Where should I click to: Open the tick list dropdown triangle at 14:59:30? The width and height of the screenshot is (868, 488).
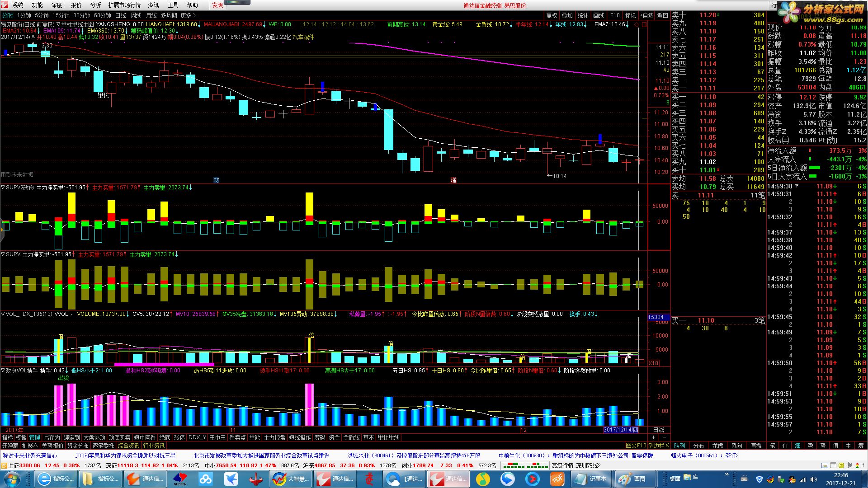797,186
